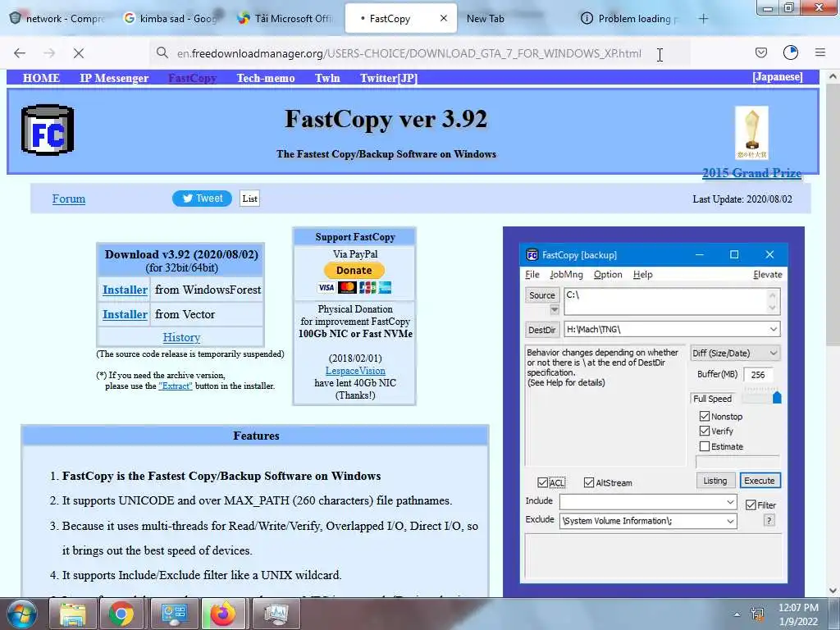Click the Source button
Image resolution: width=840 pixels, height=630 pixels.
tap(542, 295)
